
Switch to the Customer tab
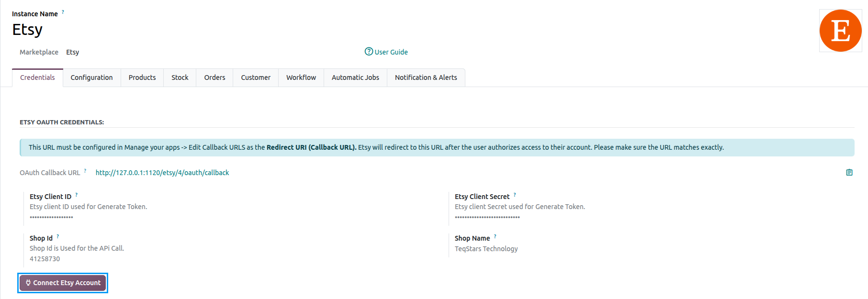point(256,78)
